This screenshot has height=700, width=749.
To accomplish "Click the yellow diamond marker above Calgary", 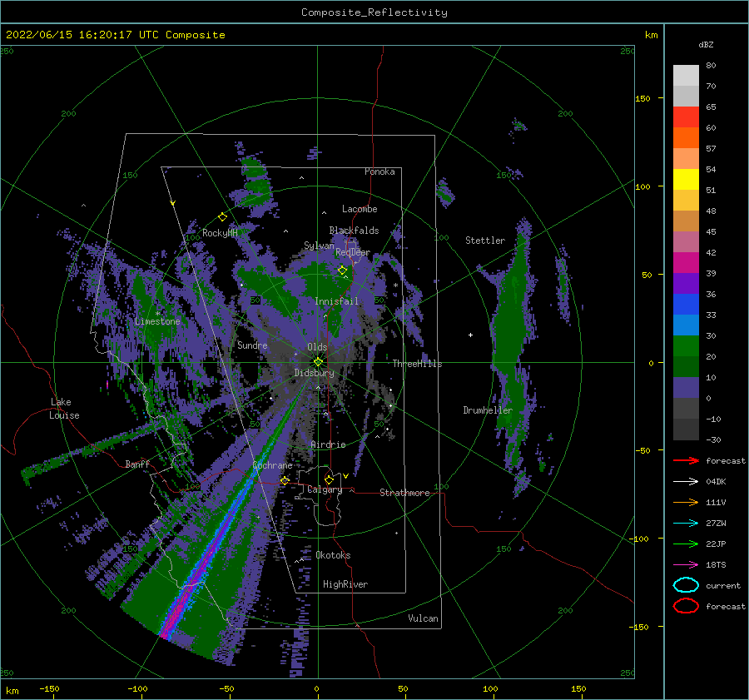I will (329, 479).
